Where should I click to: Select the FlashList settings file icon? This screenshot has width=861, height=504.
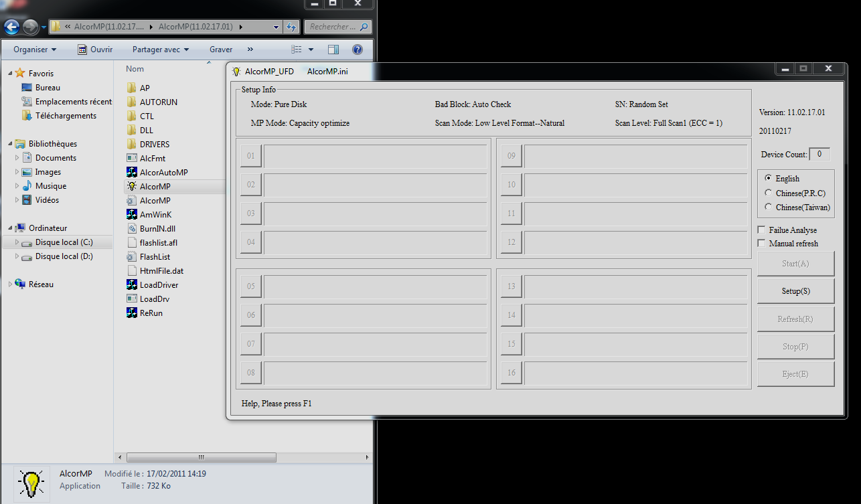point(131,257)
